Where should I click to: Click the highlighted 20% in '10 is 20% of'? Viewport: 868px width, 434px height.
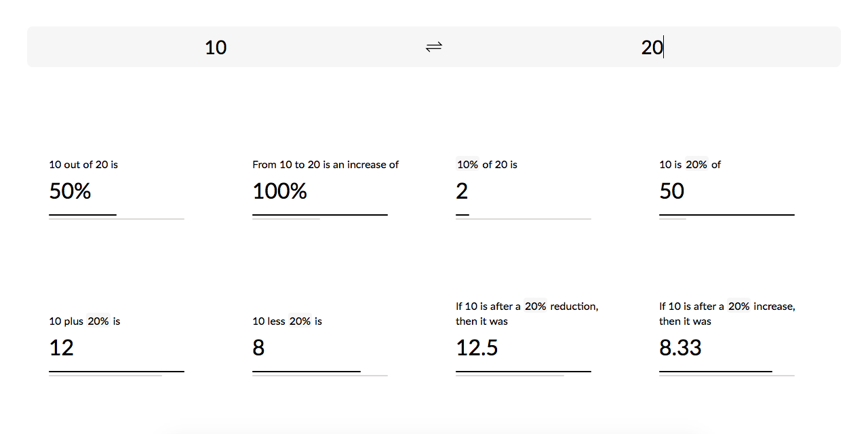click(x=696, y=165)
